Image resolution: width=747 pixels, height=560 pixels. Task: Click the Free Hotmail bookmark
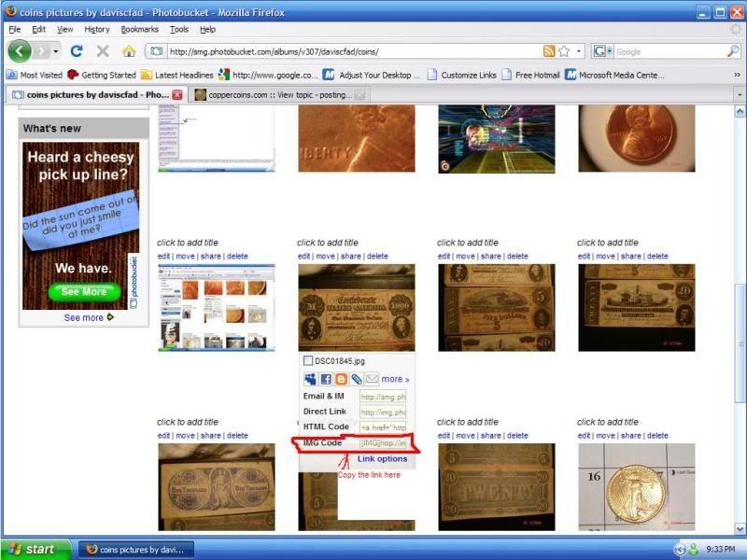point(531,76)
